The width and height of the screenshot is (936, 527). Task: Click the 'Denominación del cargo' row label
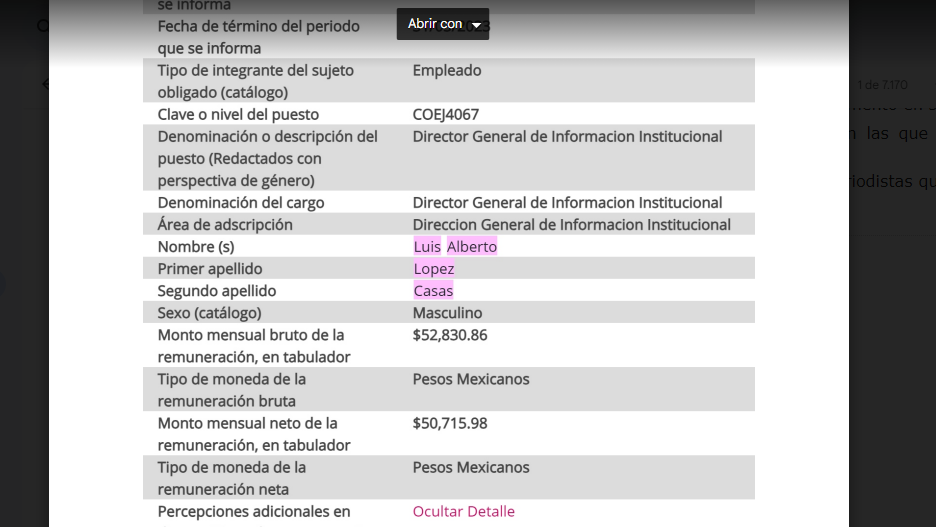[x=240, y=203]
